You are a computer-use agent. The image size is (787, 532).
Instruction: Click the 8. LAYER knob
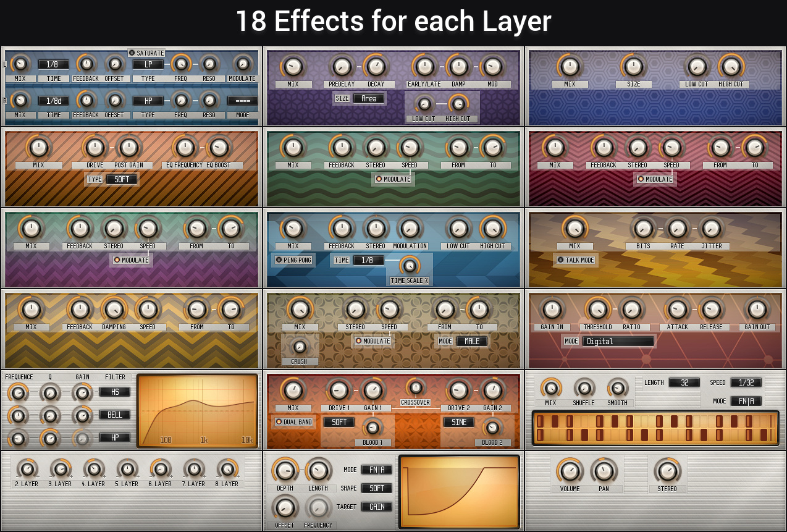(x=227, y=468)
